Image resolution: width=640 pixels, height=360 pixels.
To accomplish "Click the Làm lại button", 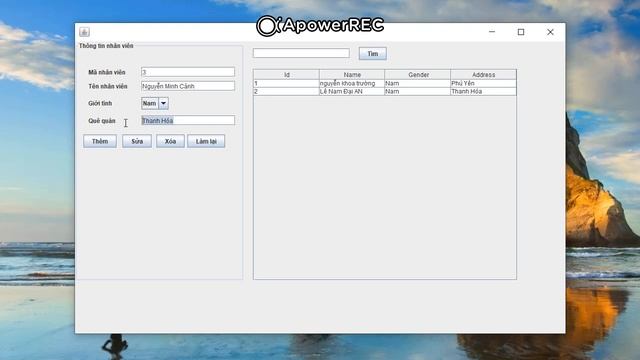I will [206, 141].
